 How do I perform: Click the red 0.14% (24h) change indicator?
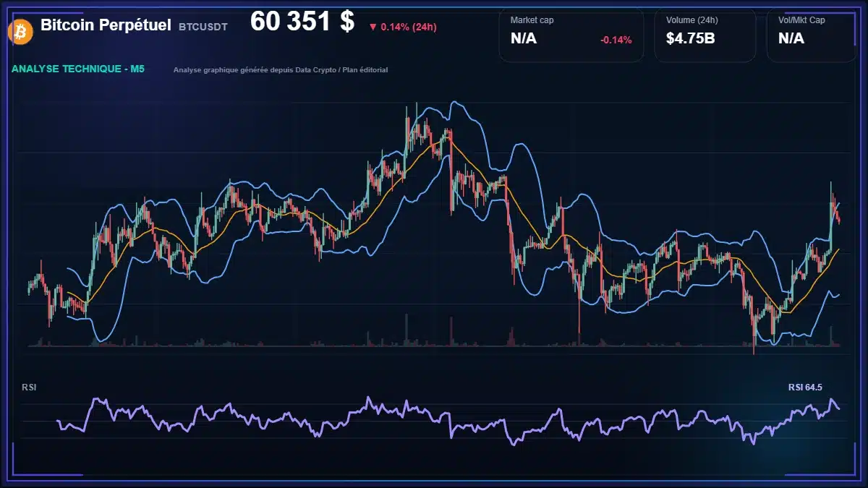coord(402,27)
